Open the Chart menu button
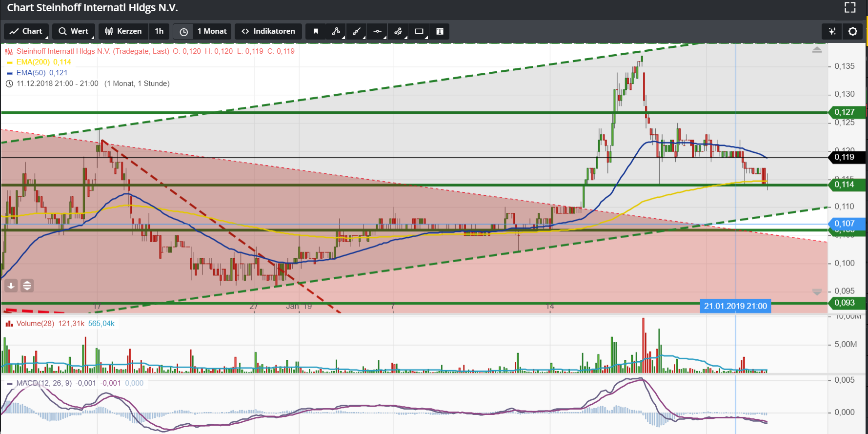 point(26,31)
